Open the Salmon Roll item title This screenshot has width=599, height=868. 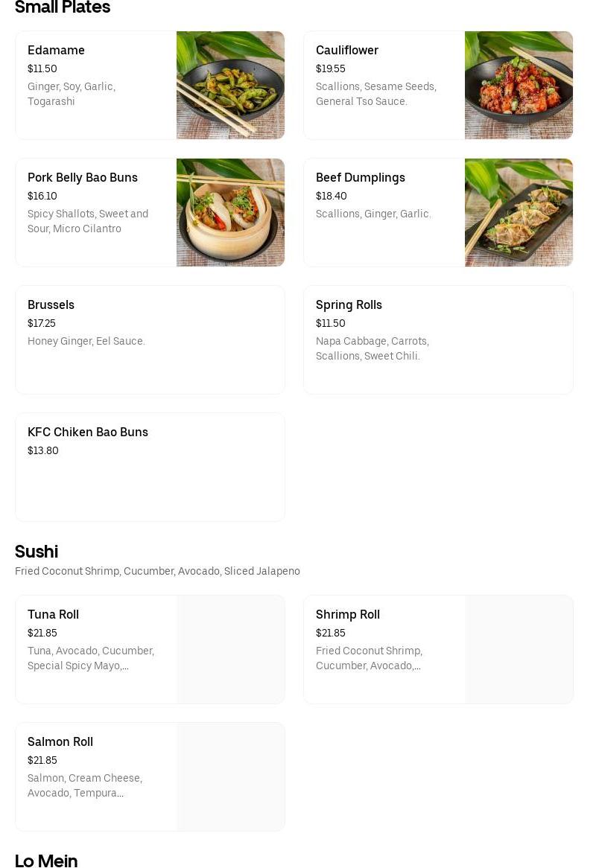pyautogui.click(x=60, y=741)
